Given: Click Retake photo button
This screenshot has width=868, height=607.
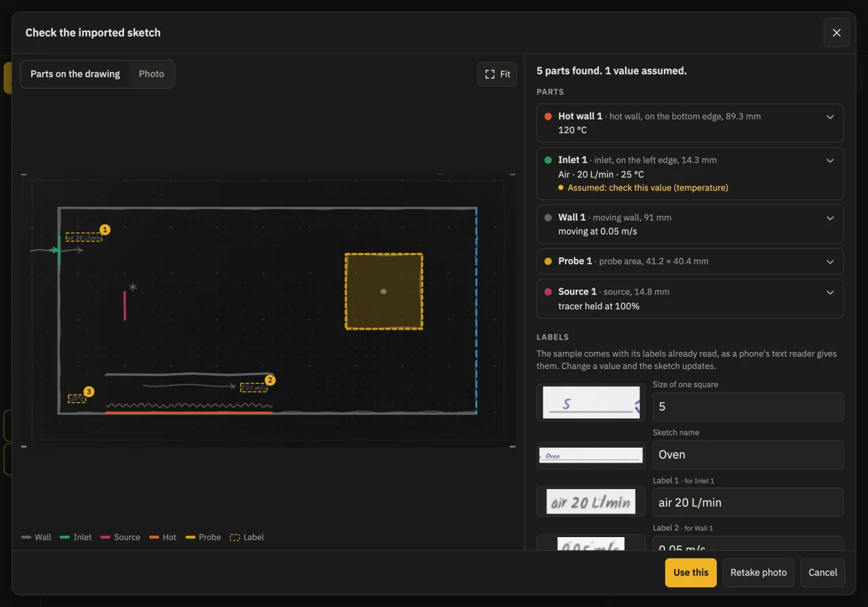Looking at the screenshot, I should coord(759,572).
